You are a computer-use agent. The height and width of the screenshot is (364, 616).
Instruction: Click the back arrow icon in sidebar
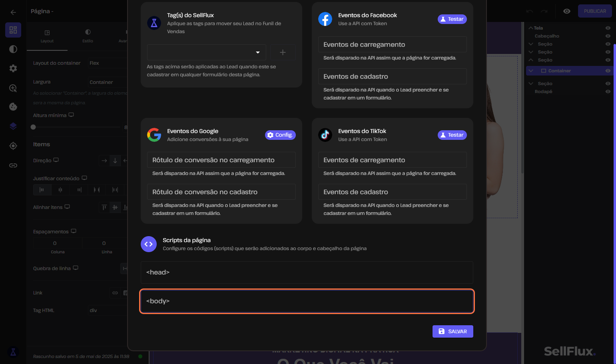[x=13, y=12]
